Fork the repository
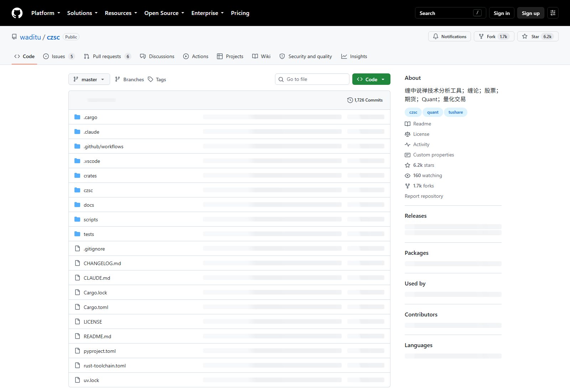Viewport: 570px width, 392px height. click(494, 36)
